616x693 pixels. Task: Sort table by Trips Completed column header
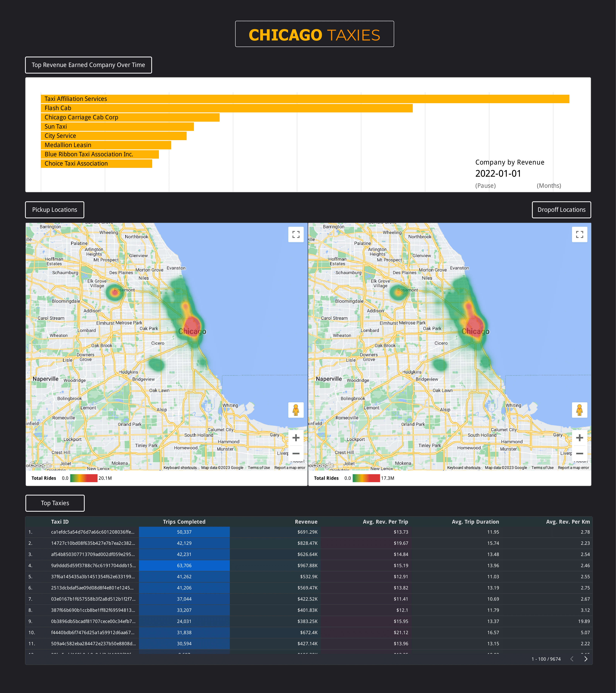click(x=184, y=522)
